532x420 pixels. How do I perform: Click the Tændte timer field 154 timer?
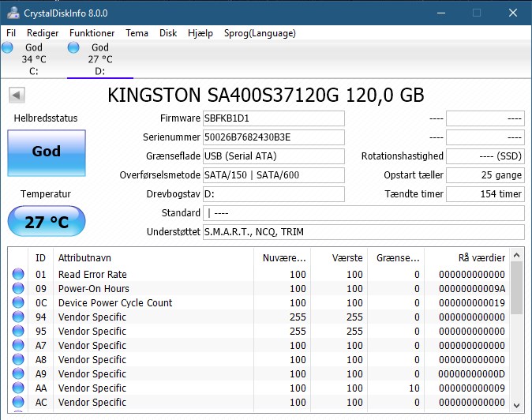coord(485,194)
